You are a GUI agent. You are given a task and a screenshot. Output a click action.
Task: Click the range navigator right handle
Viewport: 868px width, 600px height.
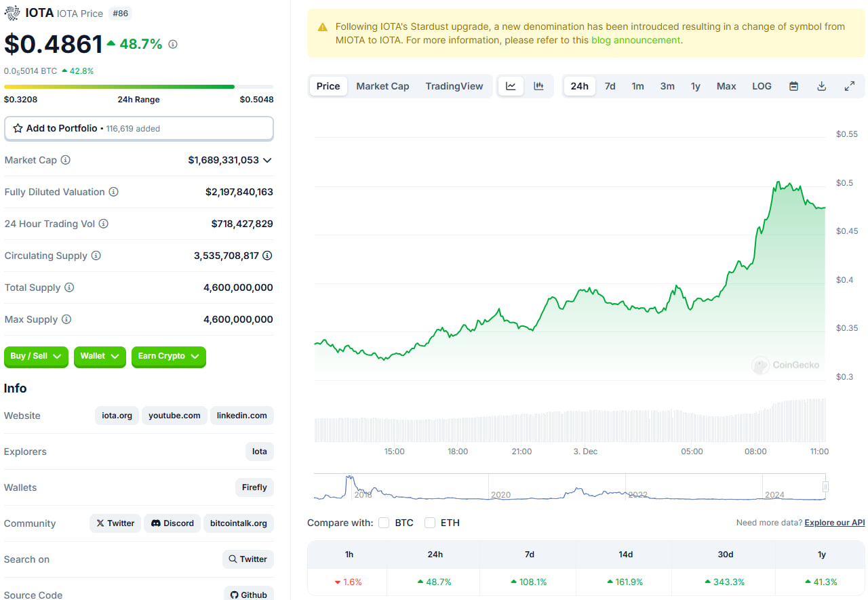[825, 486]
